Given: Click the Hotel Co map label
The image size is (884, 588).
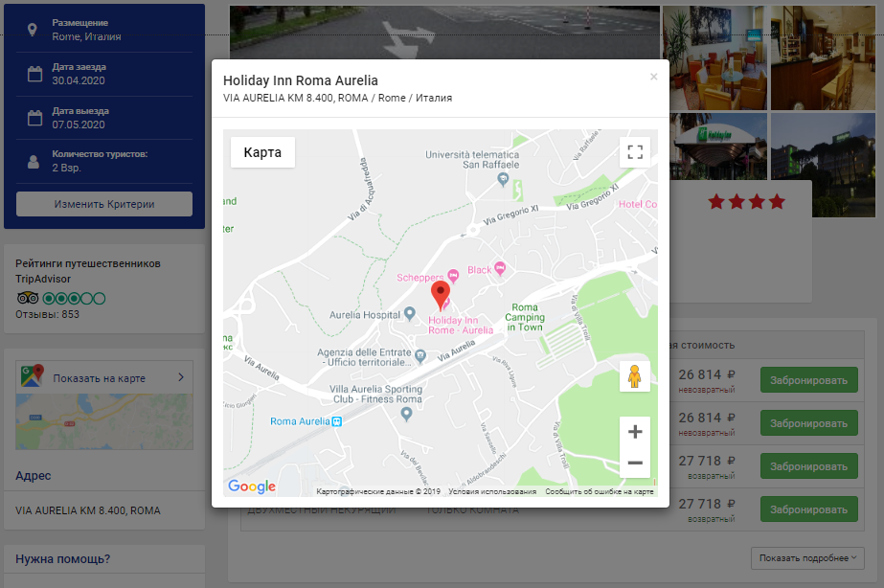Looking at the screenshot, I should coord(638,204).
